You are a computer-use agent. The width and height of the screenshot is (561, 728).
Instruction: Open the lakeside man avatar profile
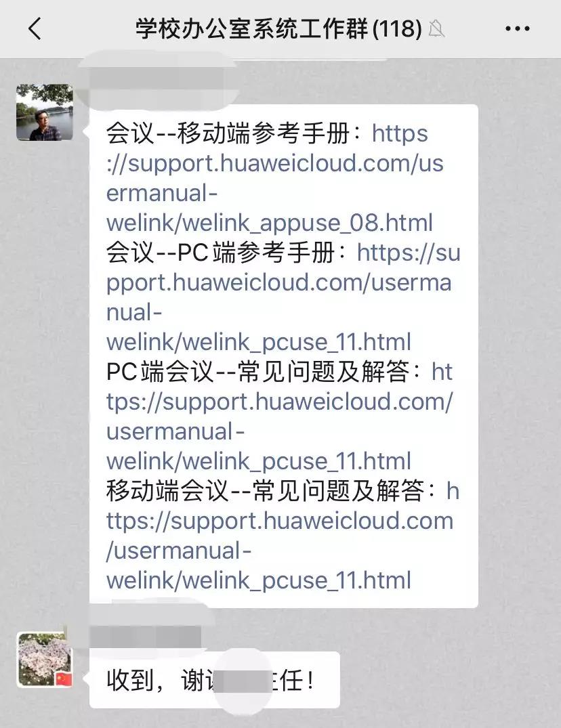45,112
